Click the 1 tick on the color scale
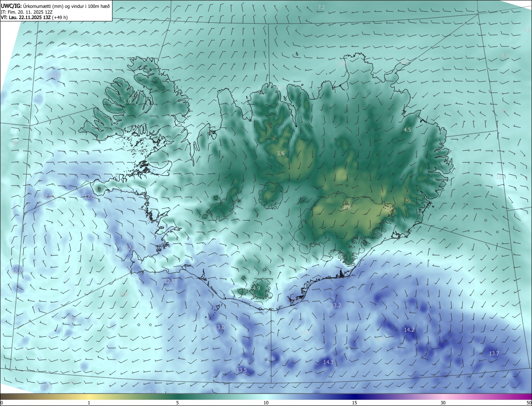Viewport: 532px width, 406px height. (89, 403)
